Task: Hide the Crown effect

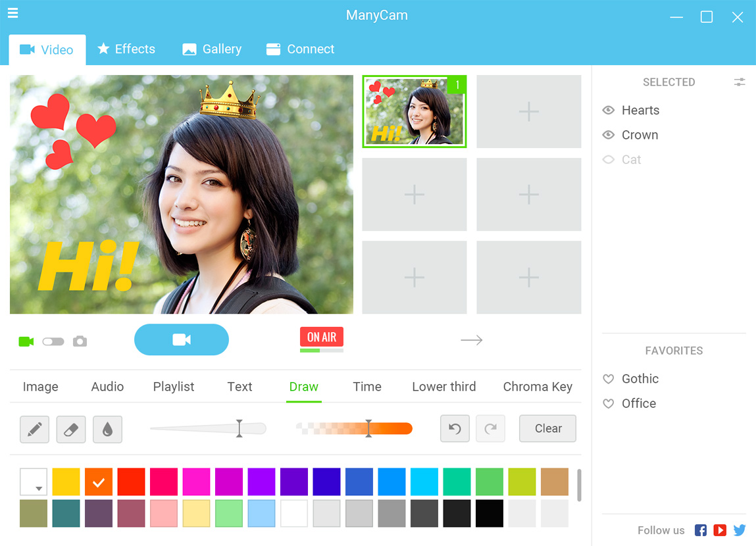Action: coord(609,134)
